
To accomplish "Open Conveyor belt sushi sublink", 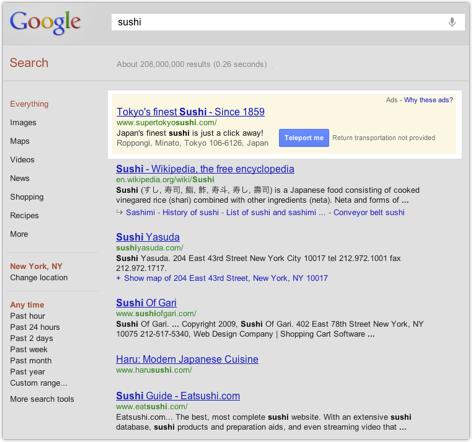I will tap(369, 212).
